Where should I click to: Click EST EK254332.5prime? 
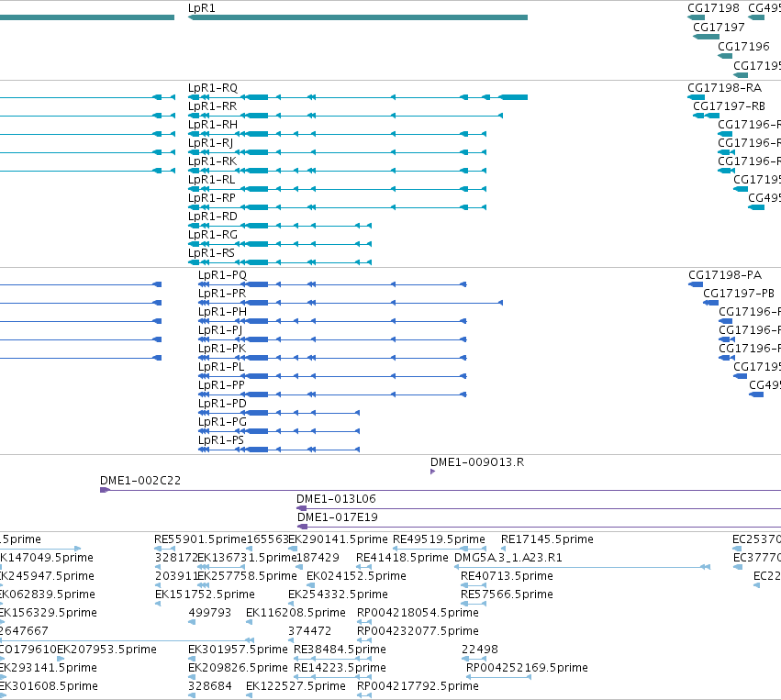(338, 594)
